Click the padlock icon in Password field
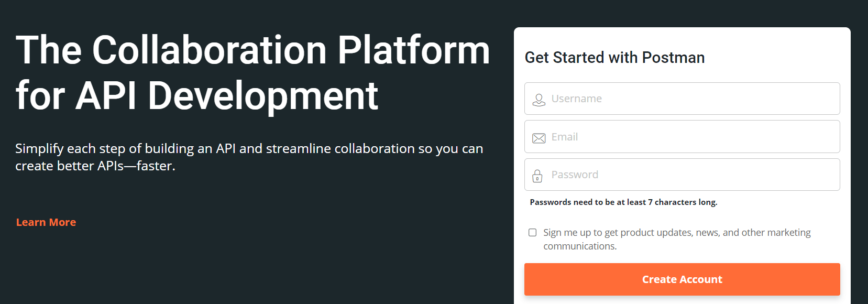Image resolution: width=868 pixels, height=304 pixels. pyautogui.click(x=537, y=176)
